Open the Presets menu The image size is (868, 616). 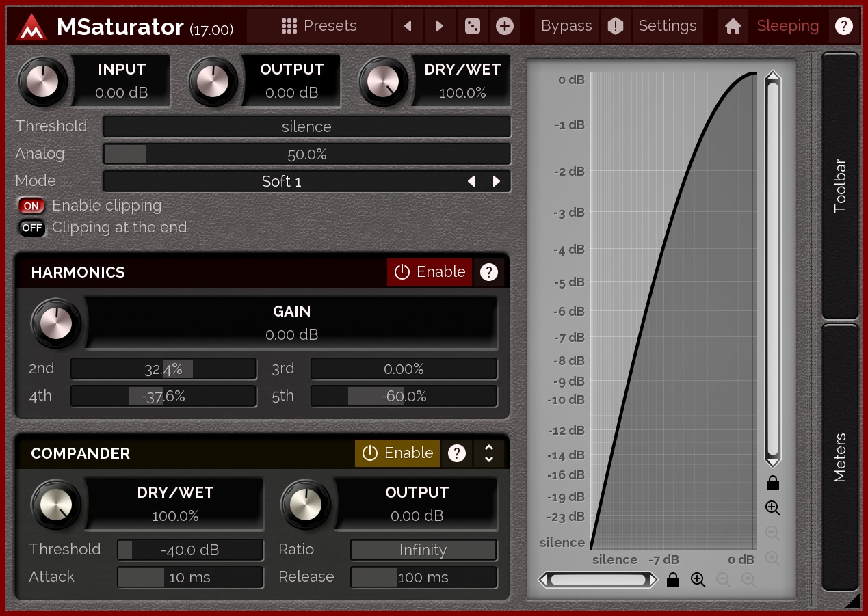pos(319,27)
